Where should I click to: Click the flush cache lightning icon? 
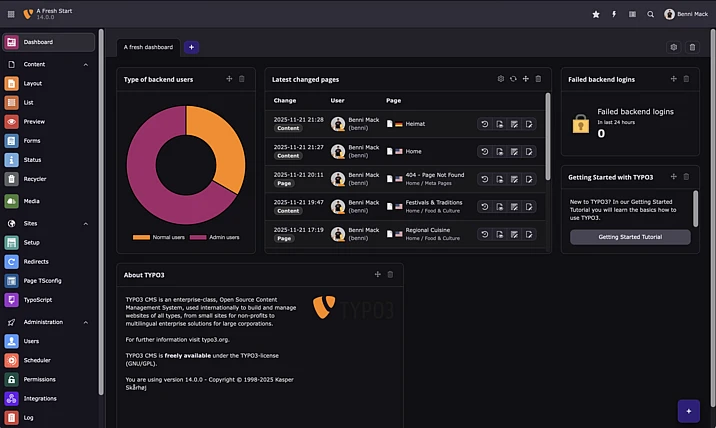coord(614,14)
